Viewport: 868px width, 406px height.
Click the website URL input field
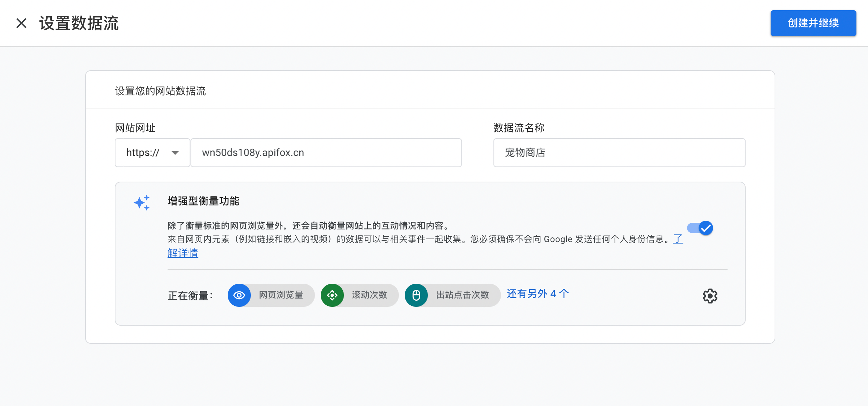pos(325,152)
